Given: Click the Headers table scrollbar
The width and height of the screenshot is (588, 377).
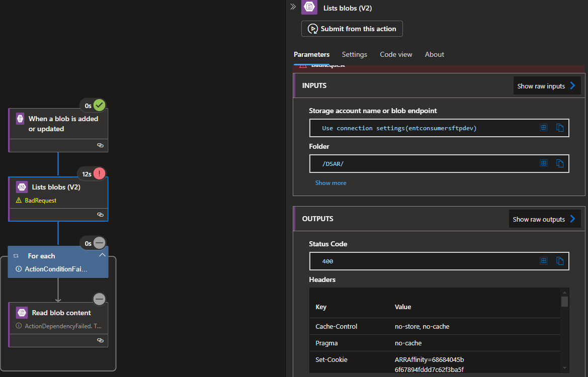Looking at the screenshot, I should point(564,302).
